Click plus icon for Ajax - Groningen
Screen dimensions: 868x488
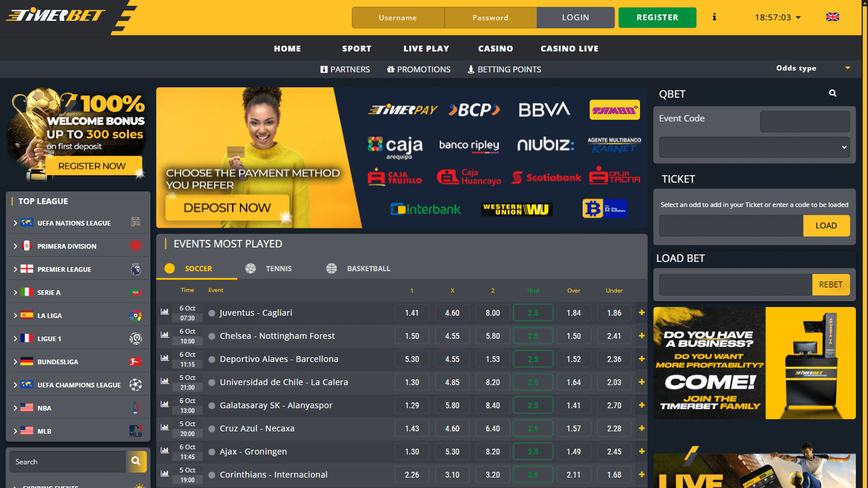pyautogui.click(x=642, y=452)
